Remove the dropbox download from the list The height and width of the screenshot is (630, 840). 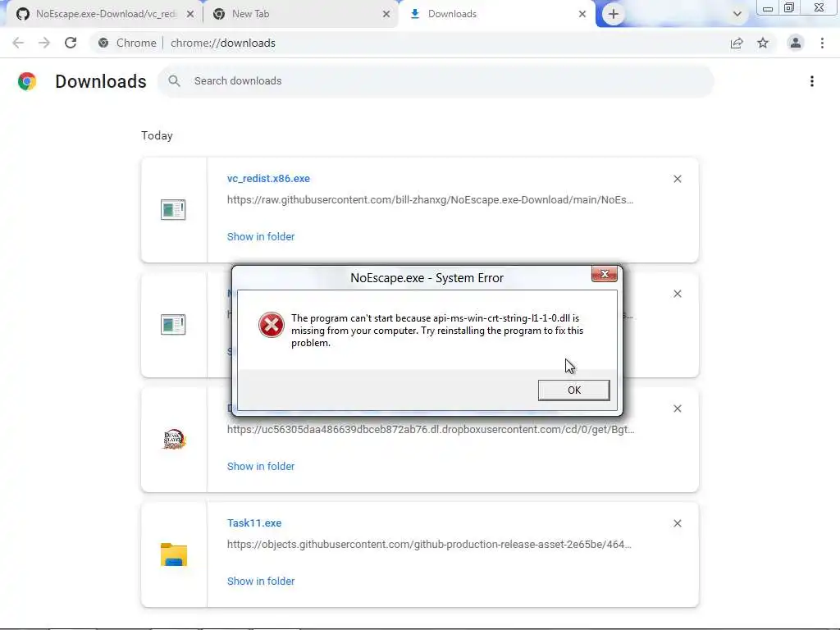coord(677,409)
